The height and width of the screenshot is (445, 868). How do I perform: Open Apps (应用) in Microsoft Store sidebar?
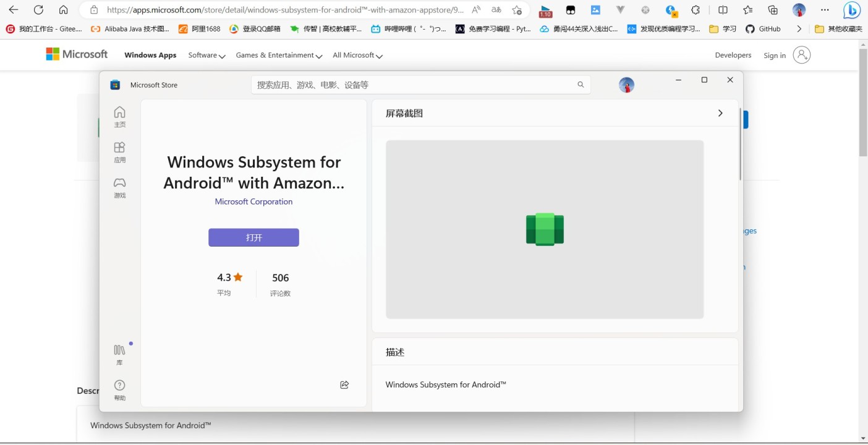[x=120, y=152]
